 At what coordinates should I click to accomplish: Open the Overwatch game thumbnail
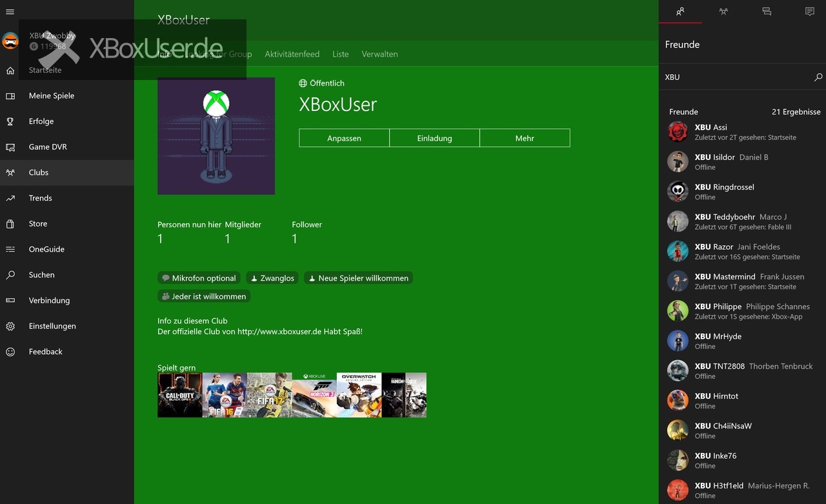[359, 395]
